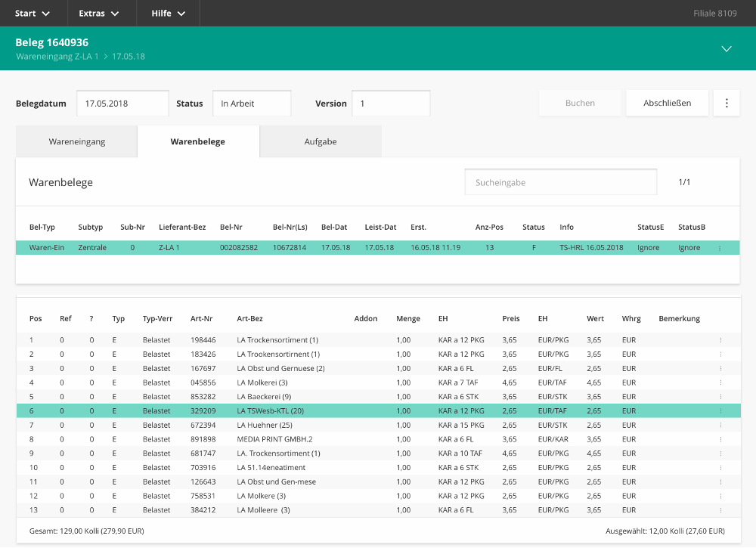Click the Filiale 8109 label

coord(715,14)
